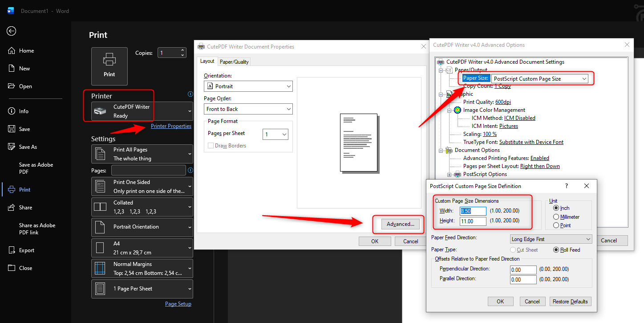The image size is (644, 323).
Task: Click the Word logo in title bar
Action: tap(11, 11)
